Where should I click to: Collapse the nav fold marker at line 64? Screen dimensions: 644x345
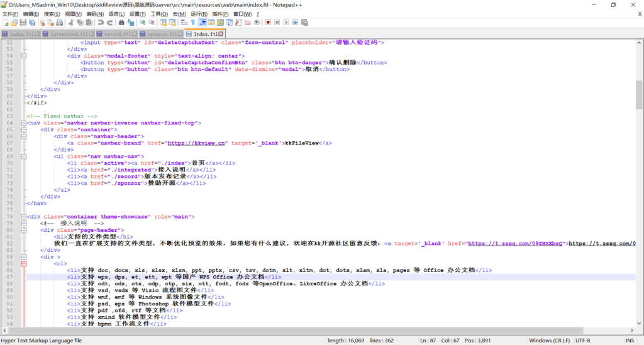coord(24,123)
